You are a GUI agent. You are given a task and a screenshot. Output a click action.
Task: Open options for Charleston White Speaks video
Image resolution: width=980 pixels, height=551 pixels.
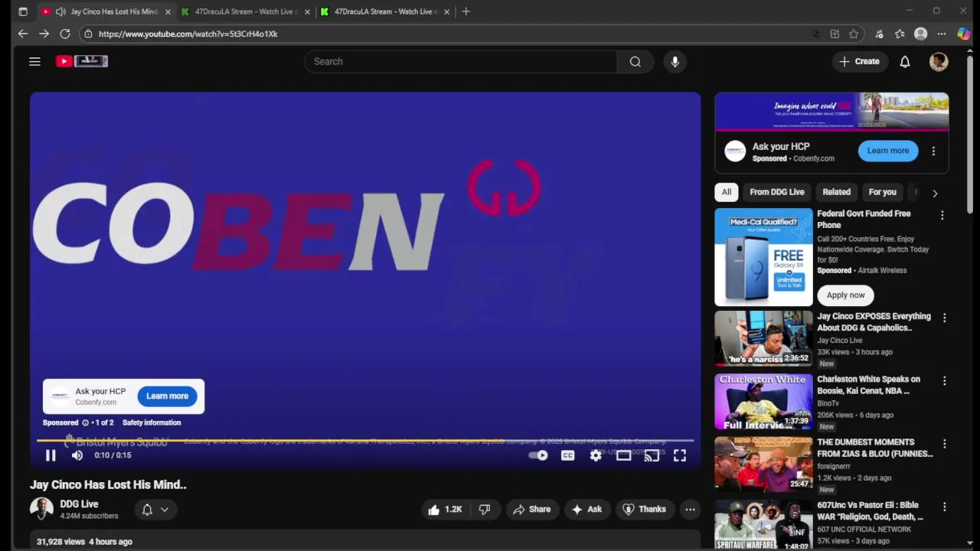point(944,380)
